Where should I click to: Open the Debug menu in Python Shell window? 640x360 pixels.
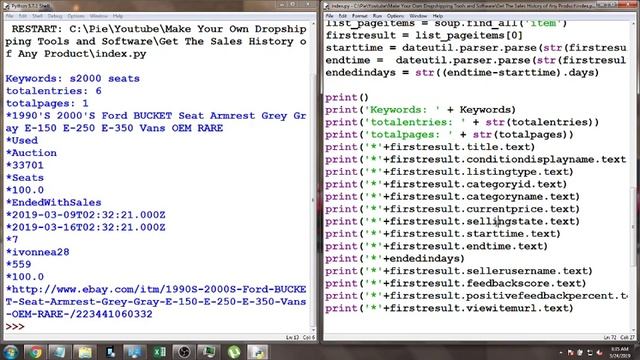click(55, 16)
